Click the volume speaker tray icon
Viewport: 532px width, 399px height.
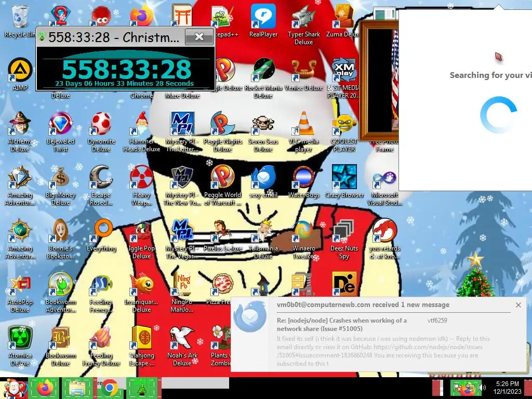[x=483, y=388]
